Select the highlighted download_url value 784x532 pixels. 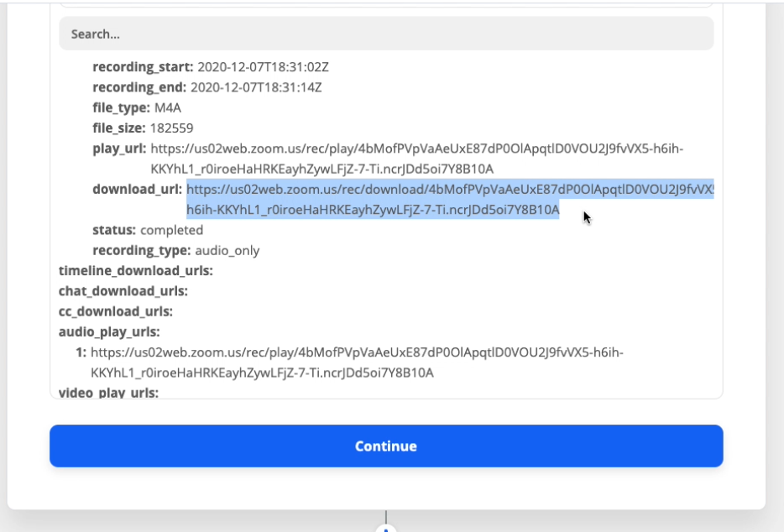[450, 199]
